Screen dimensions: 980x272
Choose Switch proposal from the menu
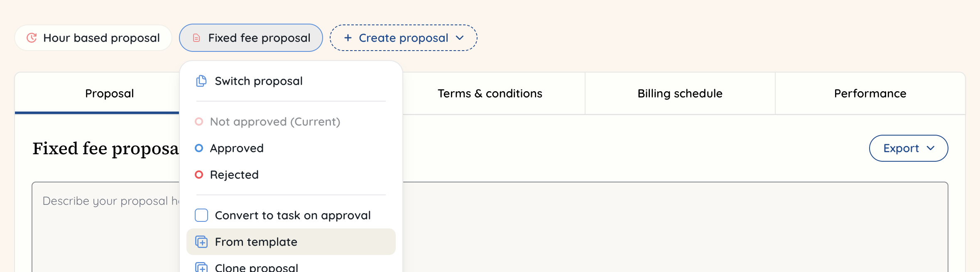coord(258,81)
